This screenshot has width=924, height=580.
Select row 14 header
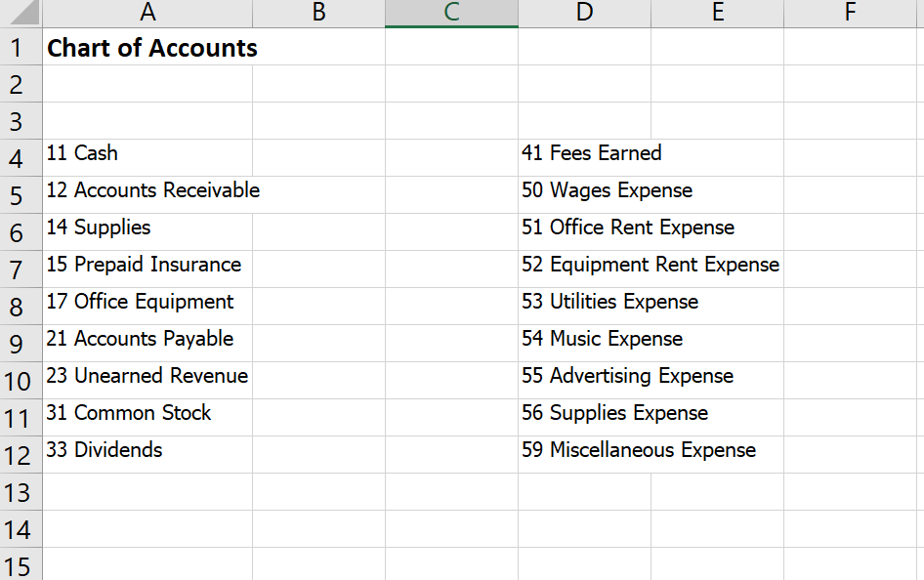[21, 529]
